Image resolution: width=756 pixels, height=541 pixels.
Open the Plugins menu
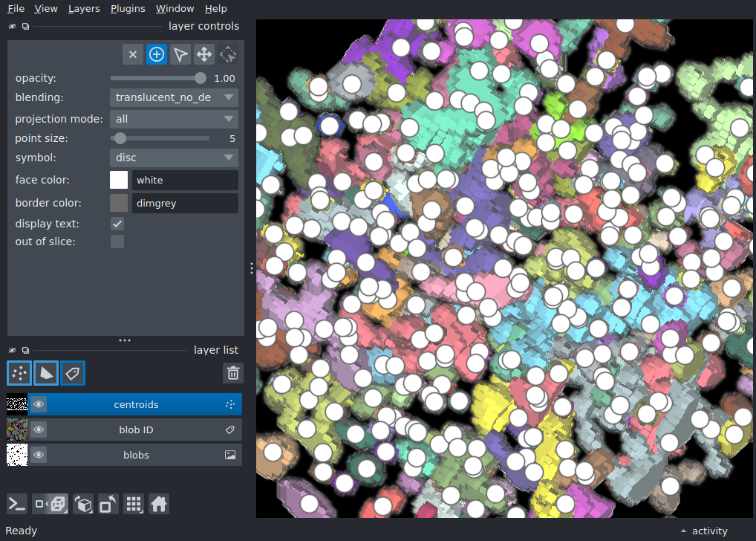point(128,9)
